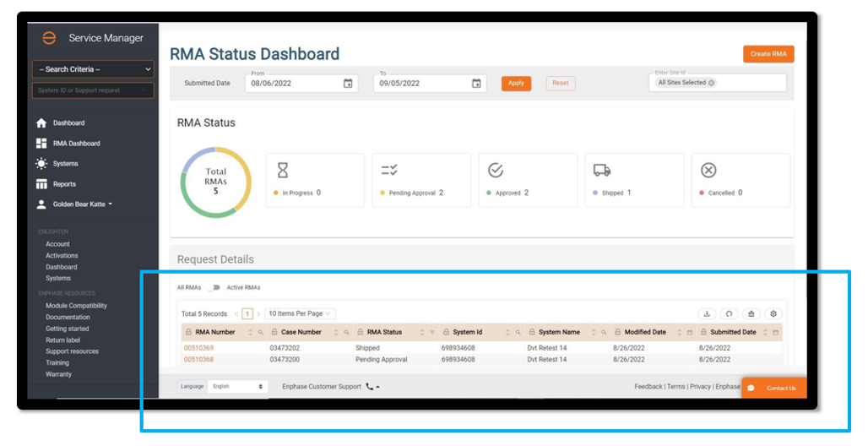The height and width of the screenshot is (446, 868).
Task: Open Activations under Enlighten
Action: pos(62,255)
